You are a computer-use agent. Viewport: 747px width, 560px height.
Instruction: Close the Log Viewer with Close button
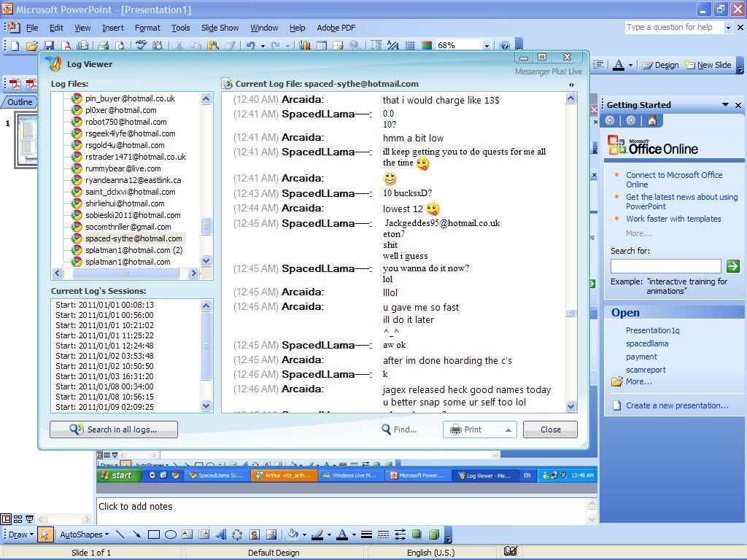(x=550, y=429)
